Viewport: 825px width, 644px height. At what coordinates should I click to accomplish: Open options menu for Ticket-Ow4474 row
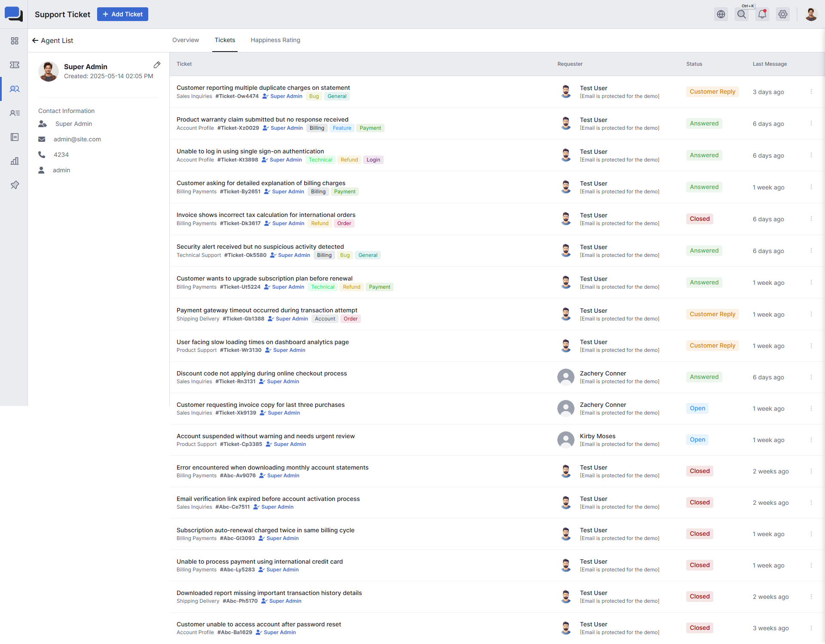pyautogui.click(x=811, y=92)
